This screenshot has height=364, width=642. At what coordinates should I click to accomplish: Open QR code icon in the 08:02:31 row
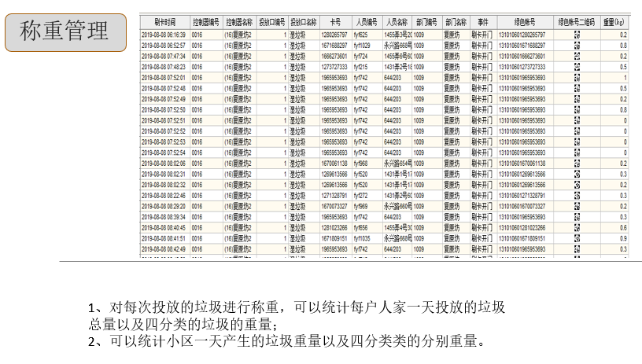pyautogui.click(x=577, y=175)
